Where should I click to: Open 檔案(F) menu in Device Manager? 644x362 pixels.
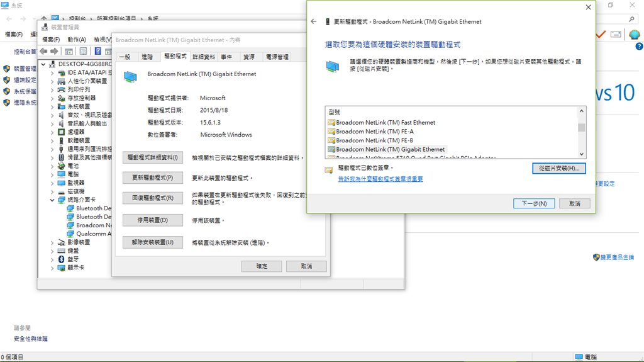coord(51,40)
